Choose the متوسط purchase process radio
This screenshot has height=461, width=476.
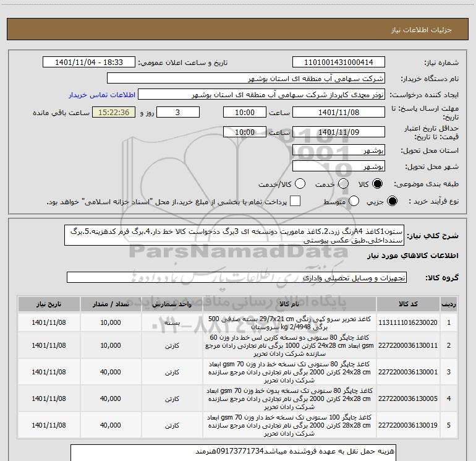point(354,201)
